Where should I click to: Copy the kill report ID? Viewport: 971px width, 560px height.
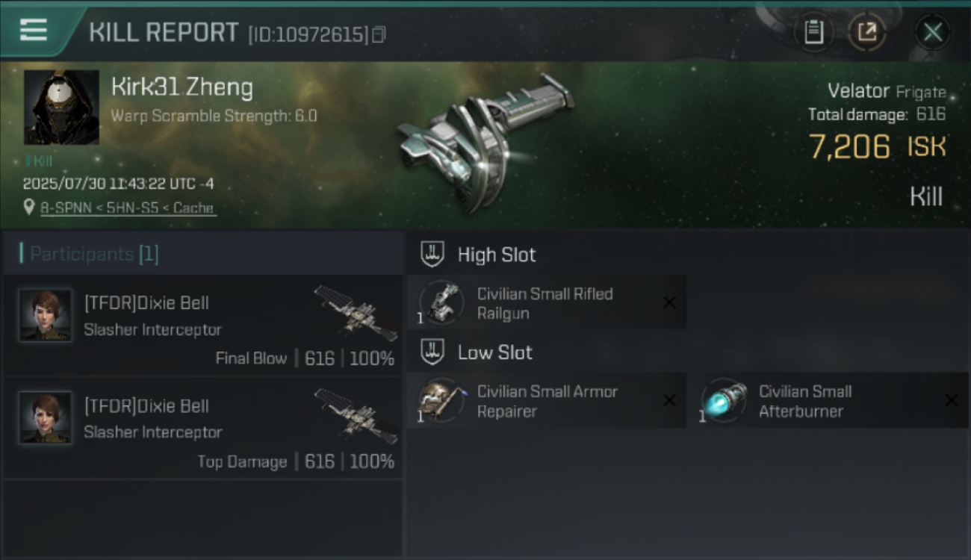pos(379,34)
